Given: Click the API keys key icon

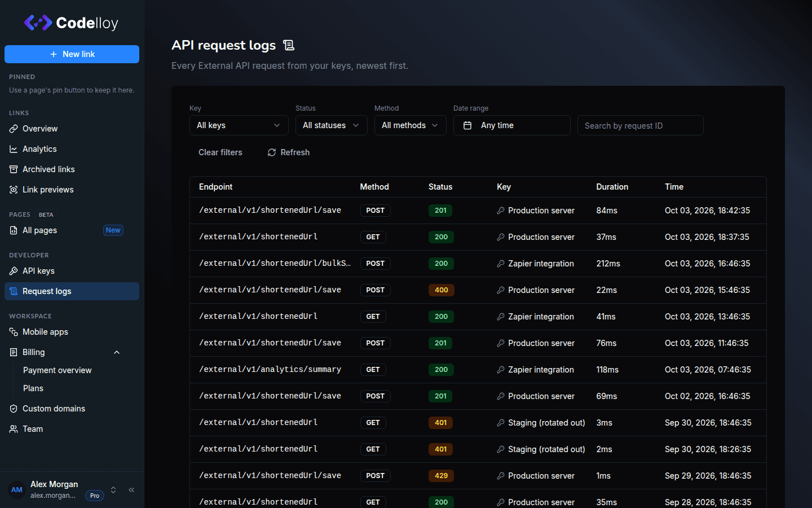Looking at the screenshot, I should (14, 271).
